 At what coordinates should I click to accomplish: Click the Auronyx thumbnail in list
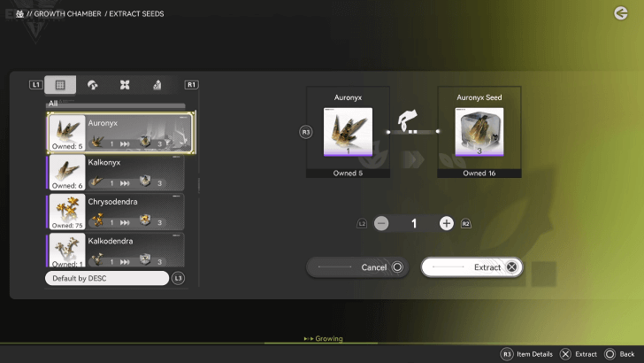[67, 133]
